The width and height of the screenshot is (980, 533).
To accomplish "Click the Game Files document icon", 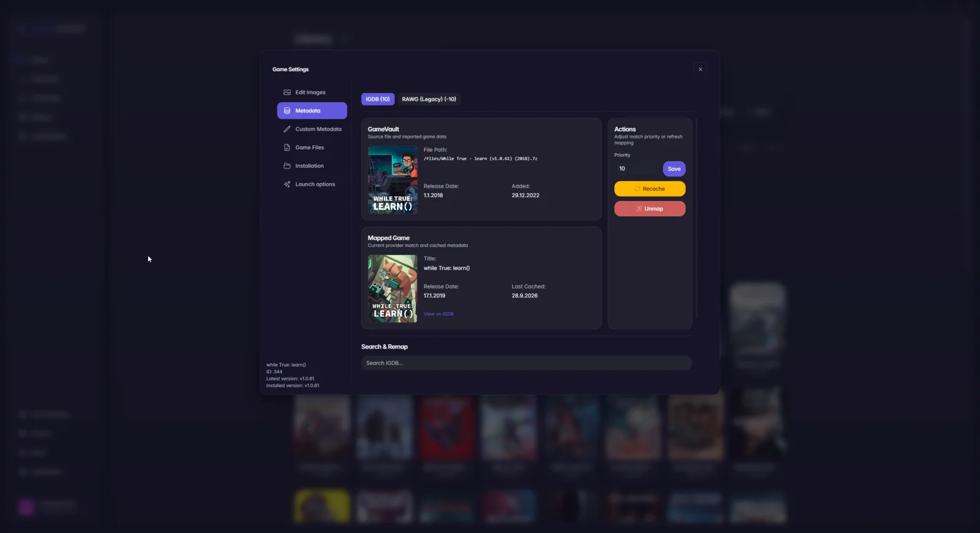I will click(x=287, y=148).
